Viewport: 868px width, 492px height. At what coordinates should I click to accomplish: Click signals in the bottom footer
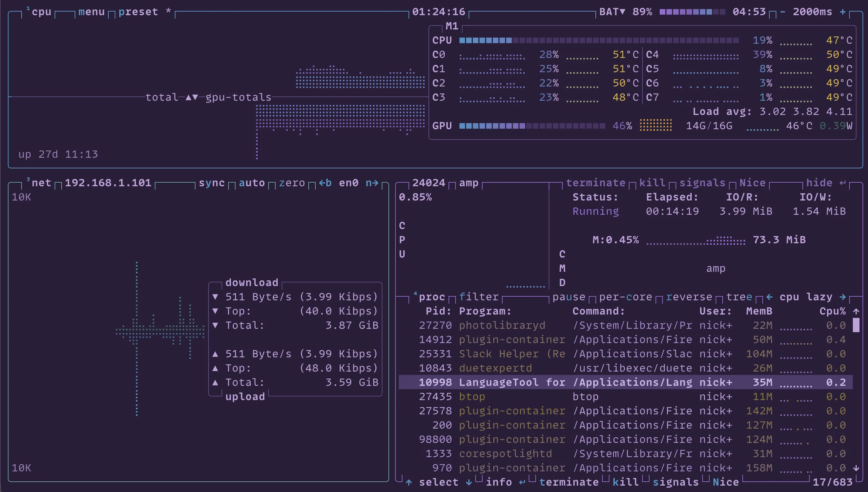676,482
